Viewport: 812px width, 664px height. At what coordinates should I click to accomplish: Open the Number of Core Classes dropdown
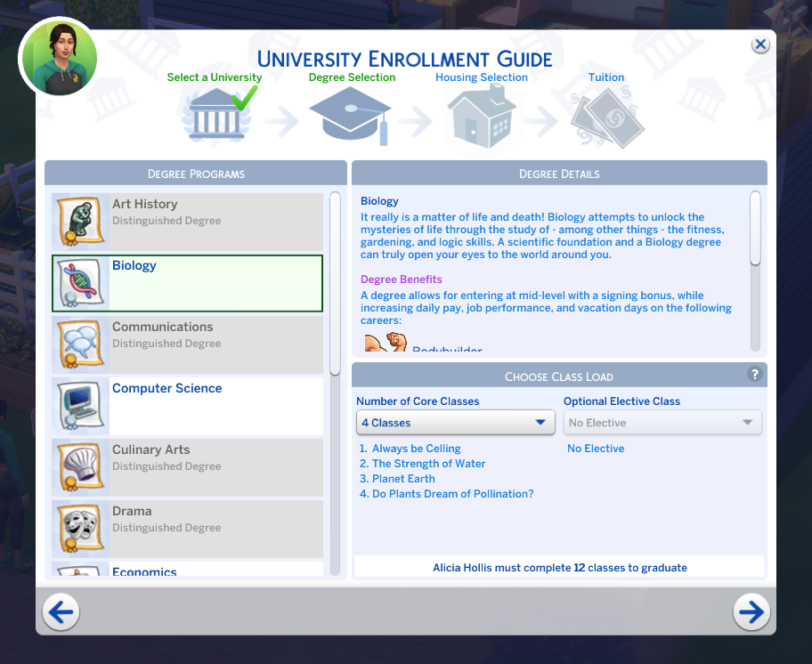(455, 423)
